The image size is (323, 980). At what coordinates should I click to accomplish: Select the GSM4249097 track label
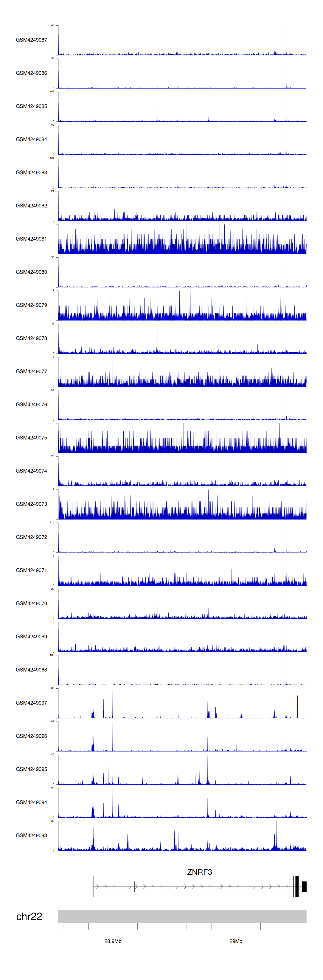pyautogui.click(x=31, y=703)
